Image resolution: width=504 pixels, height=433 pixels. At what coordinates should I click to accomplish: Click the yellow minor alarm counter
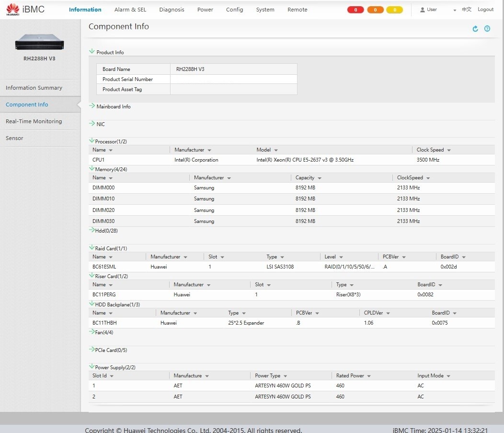click(x=395, y=10)
